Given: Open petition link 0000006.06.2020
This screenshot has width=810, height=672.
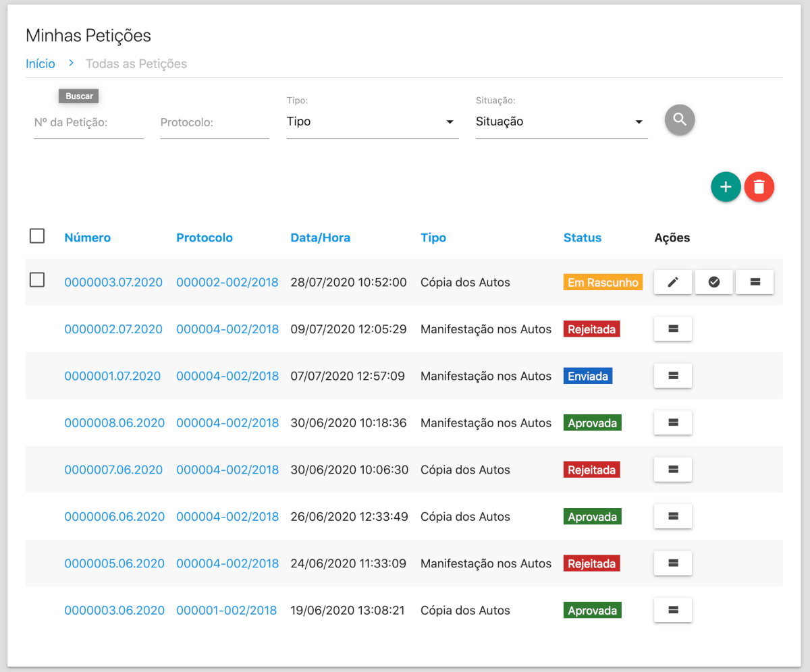Looking at the screenshot, I should point(115,517).
